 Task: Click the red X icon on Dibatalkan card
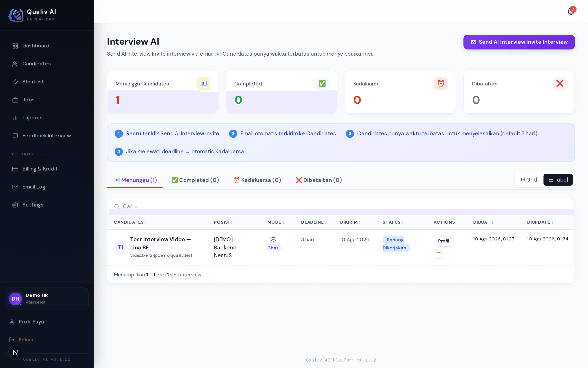click(x=560, y=84)
